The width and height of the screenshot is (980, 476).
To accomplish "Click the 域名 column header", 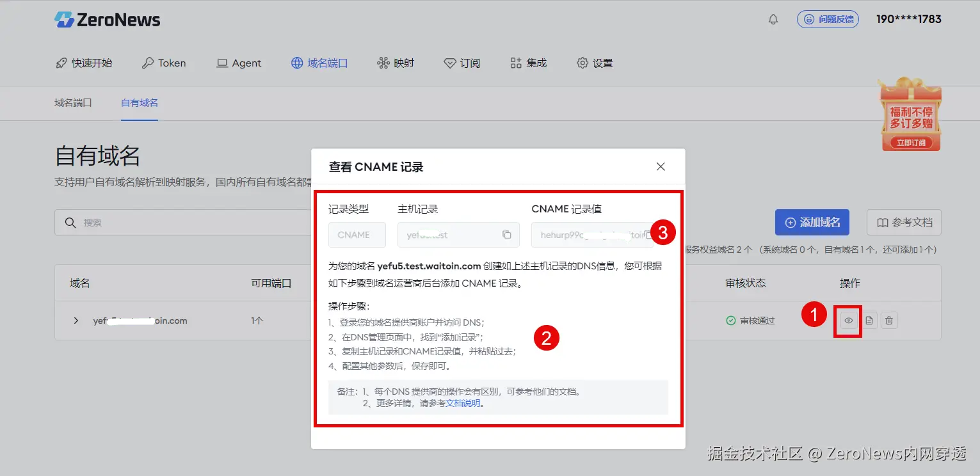I will point(80,283).
